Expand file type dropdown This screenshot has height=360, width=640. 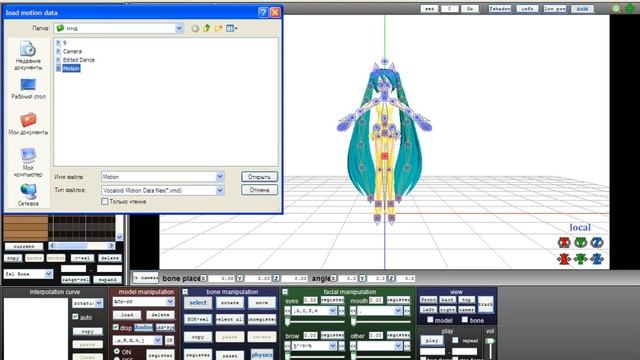pos(220,190)
